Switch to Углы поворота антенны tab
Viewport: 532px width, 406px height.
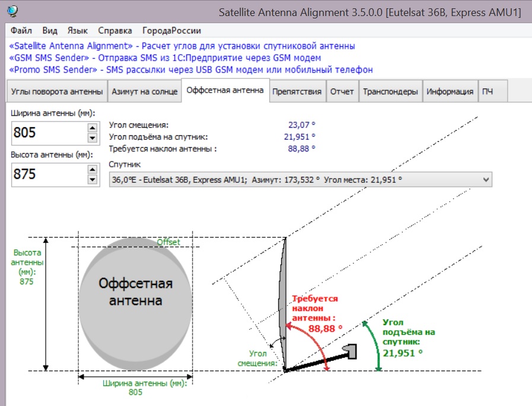(x=56, y=91)
